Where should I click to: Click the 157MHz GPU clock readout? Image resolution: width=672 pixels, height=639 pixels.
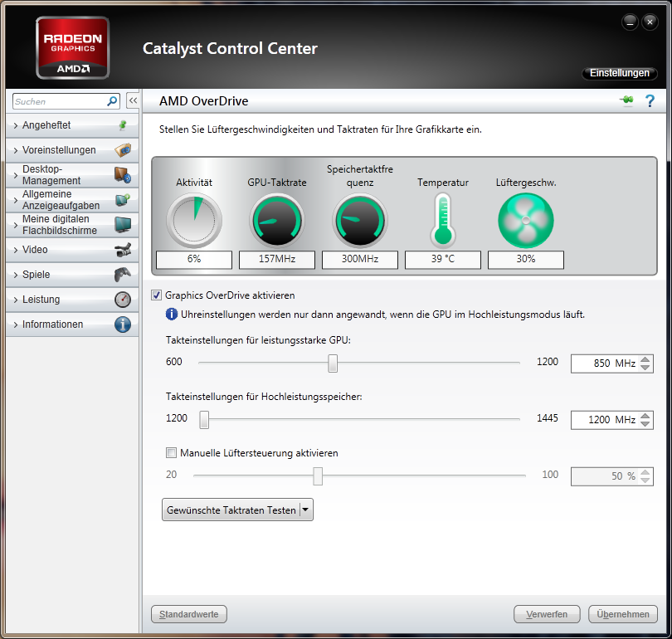pos(277,259)
